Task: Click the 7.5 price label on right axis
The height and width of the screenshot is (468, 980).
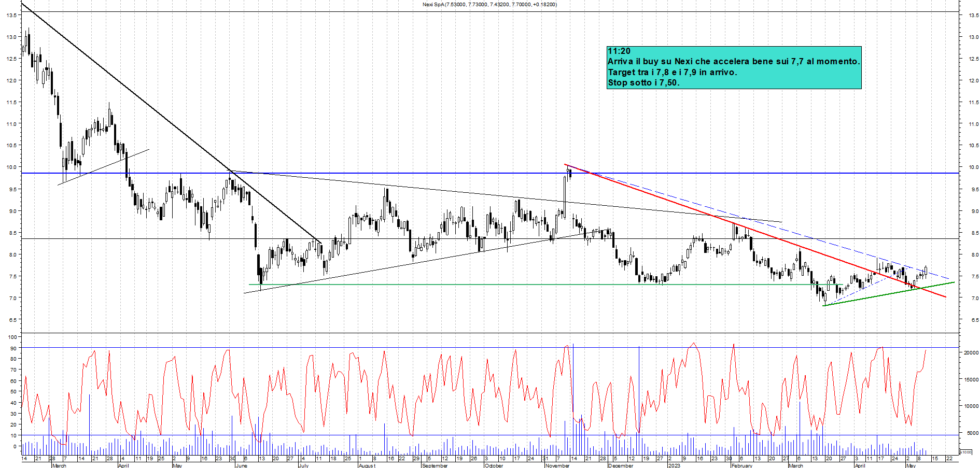Action: pyautogui.click(x=975, y=277)
